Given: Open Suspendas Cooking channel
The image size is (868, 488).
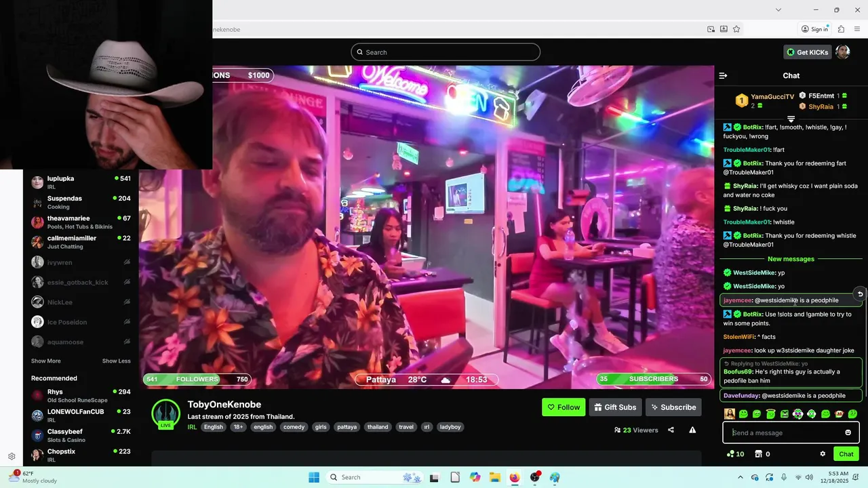Looking at the screenshot, I should click(81, 202).
